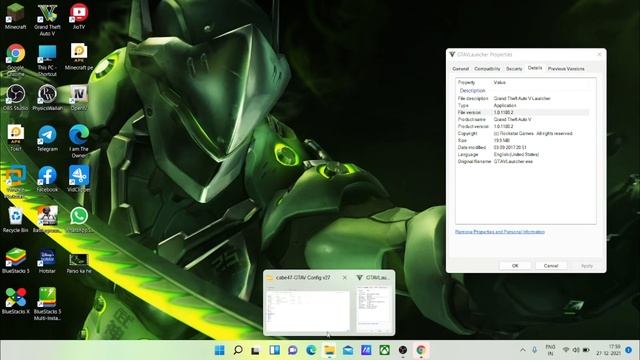Select the Product name row
This screenshot has width=640, height=360.
click(x=523, y=119)
